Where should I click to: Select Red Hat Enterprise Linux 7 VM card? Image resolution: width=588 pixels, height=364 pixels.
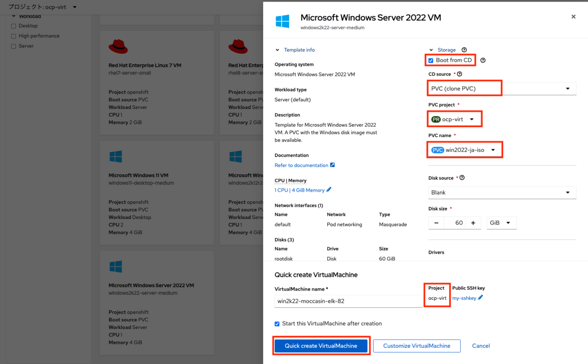coord(157,83)
